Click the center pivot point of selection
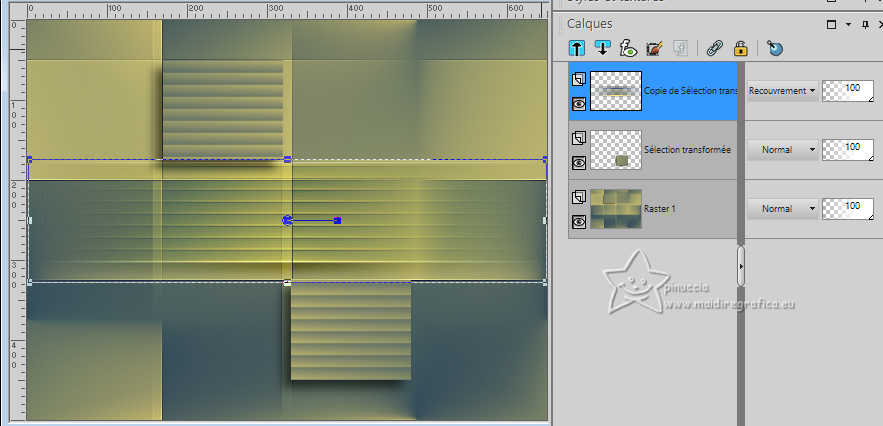 coord(287,220)
